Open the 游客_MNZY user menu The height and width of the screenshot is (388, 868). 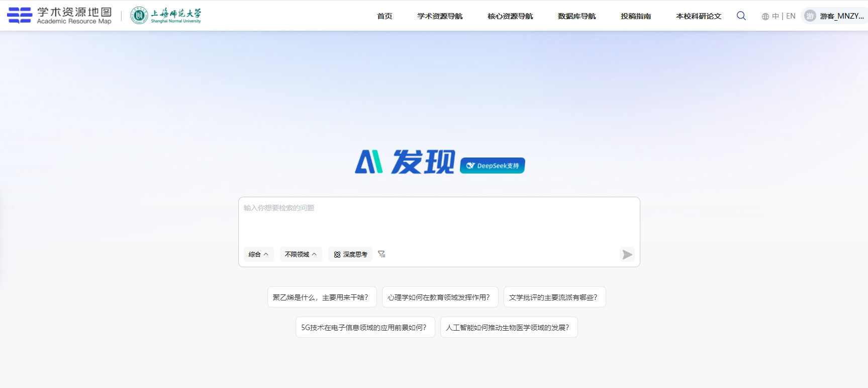coord(841,16)
